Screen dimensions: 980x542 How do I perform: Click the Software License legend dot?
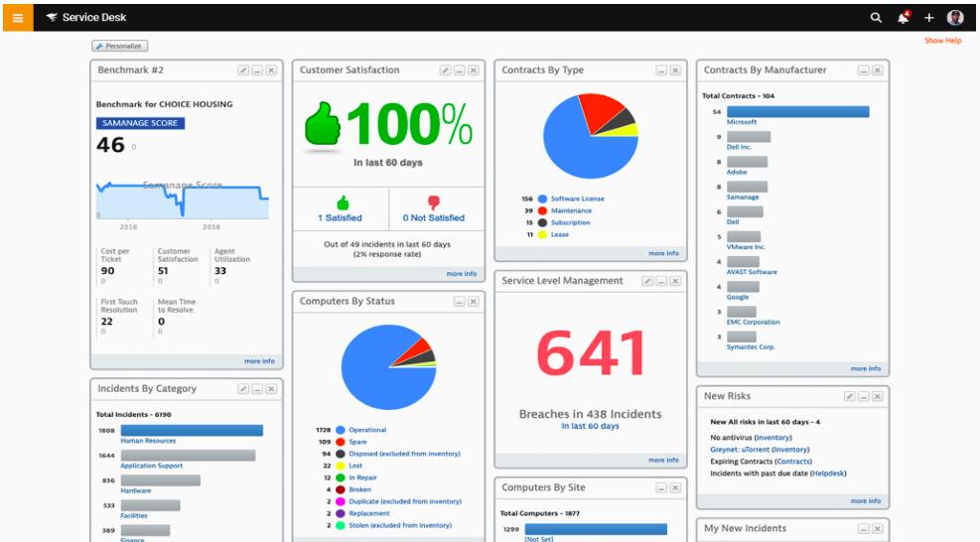[x=542, y=199]
